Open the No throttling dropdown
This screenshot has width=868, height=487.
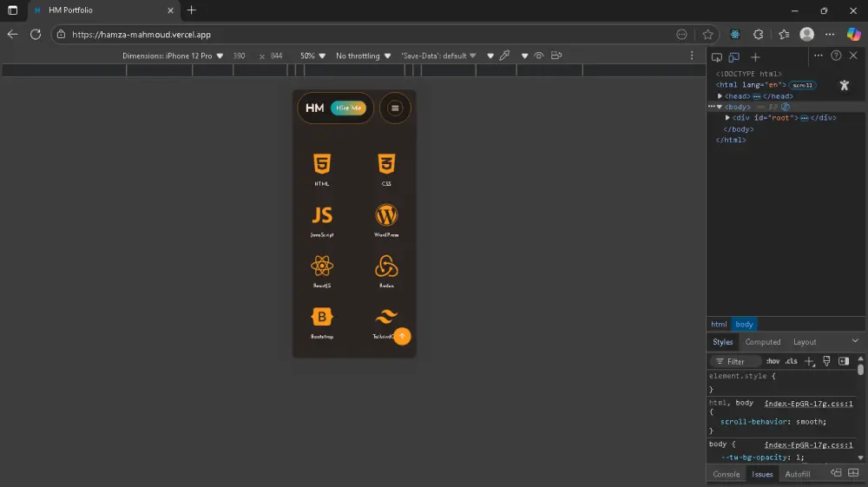click(363, 56)
